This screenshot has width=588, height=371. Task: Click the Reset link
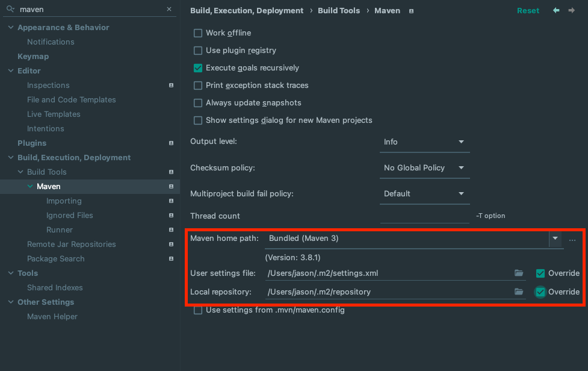pyautogui.click(x=528, y=11)
